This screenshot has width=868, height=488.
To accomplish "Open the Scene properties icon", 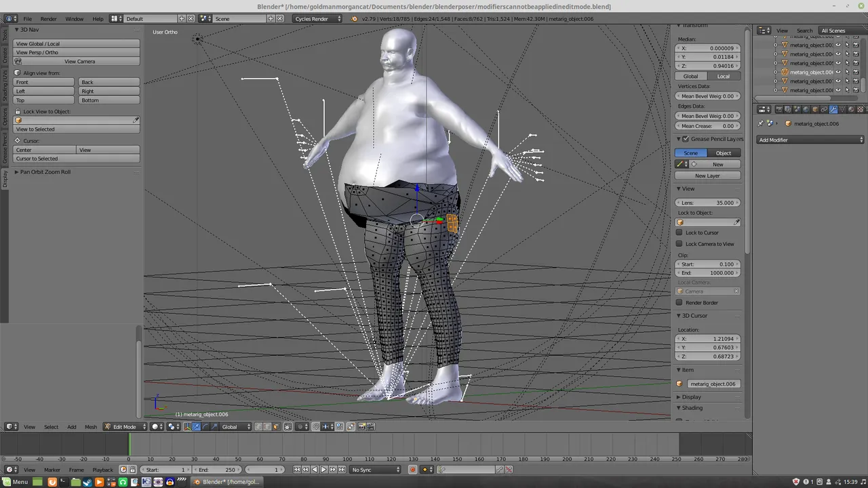I will [797, 109].
